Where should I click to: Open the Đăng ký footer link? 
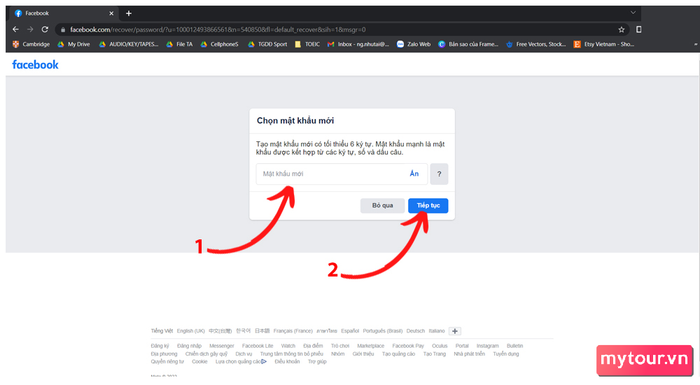[x=160, y=346]
